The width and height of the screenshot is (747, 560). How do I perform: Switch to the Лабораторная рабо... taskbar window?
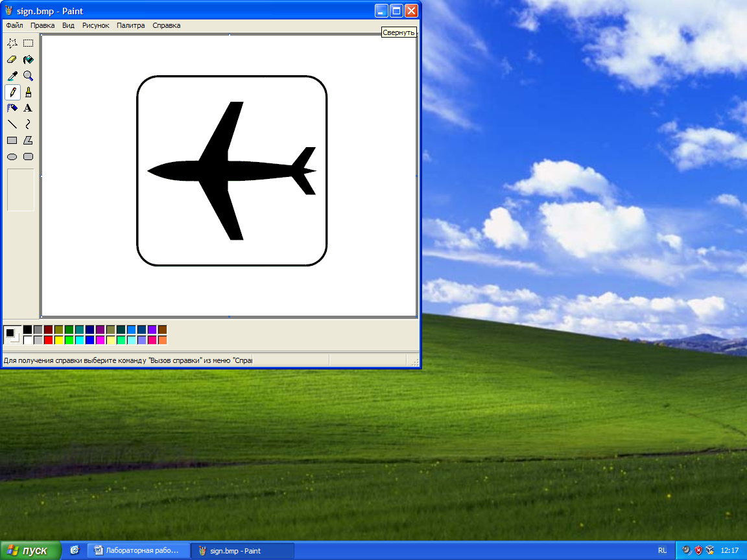pyautogui.click(x=139, y=550)
